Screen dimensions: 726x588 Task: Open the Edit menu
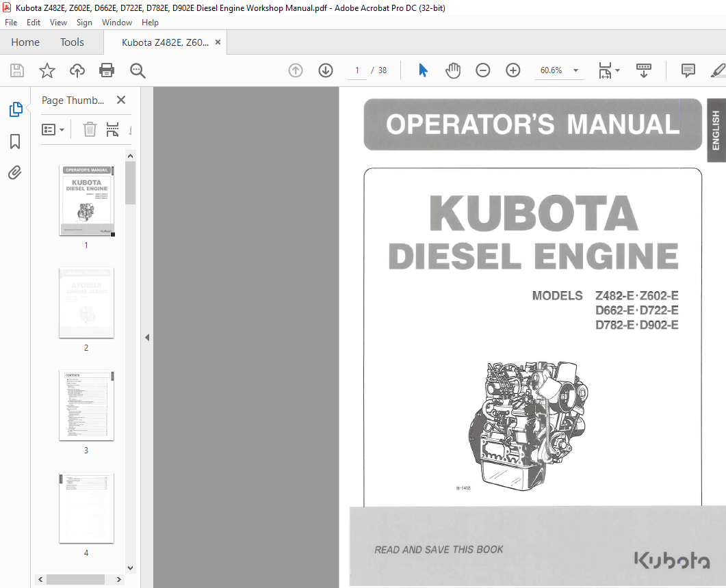[34, 22]
